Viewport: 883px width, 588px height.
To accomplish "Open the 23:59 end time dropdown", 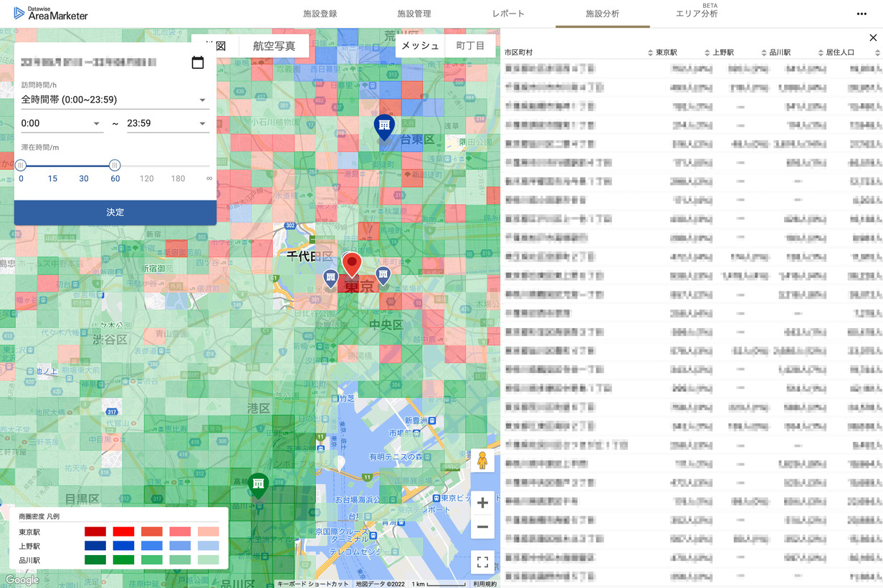I will [x=168, y=123].
